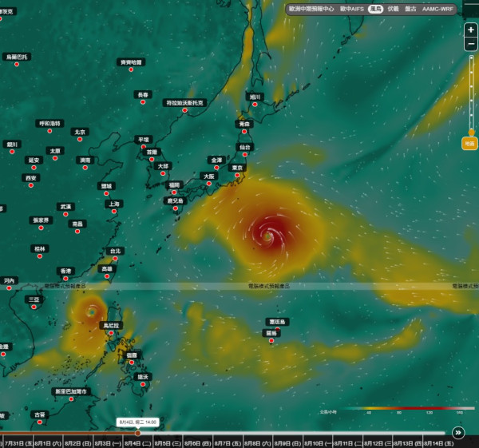Select the AAMC-WRF model option
Screen dimensions: 479x448
pos(437,9)
